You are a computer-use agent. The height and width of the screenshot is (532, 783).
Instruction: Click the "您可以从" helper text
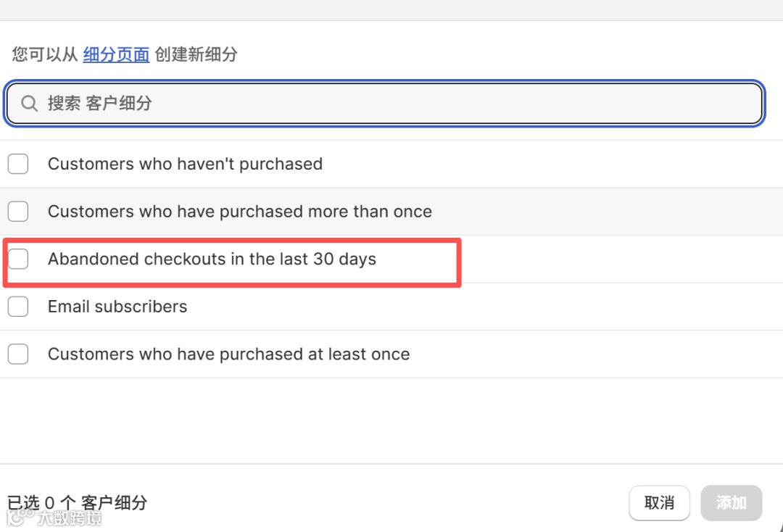click(x=45, y=54)
